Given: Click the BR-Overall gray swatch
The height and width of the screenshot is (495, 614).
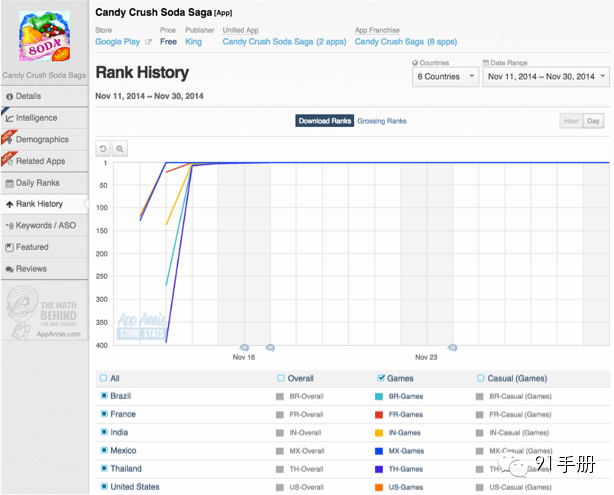Looking at the screenshot, I should click(x=280, y=397).
